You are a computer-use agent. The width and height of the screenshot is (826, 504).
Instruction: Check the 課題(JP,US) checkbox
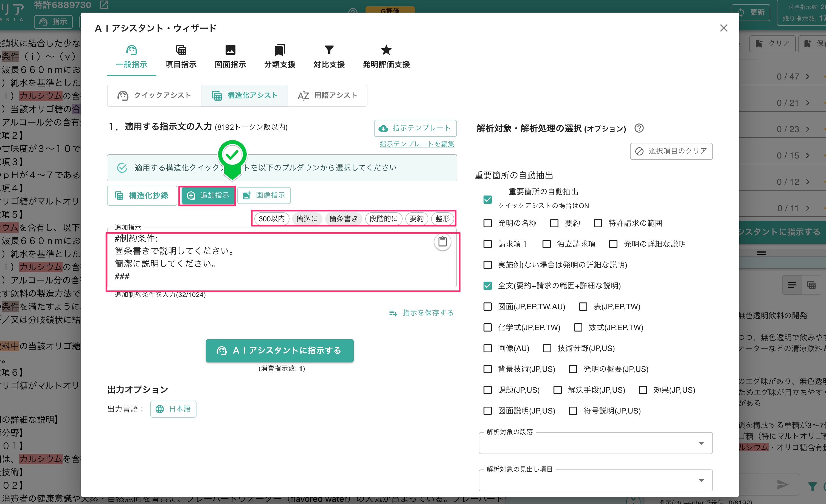(487, 390)
